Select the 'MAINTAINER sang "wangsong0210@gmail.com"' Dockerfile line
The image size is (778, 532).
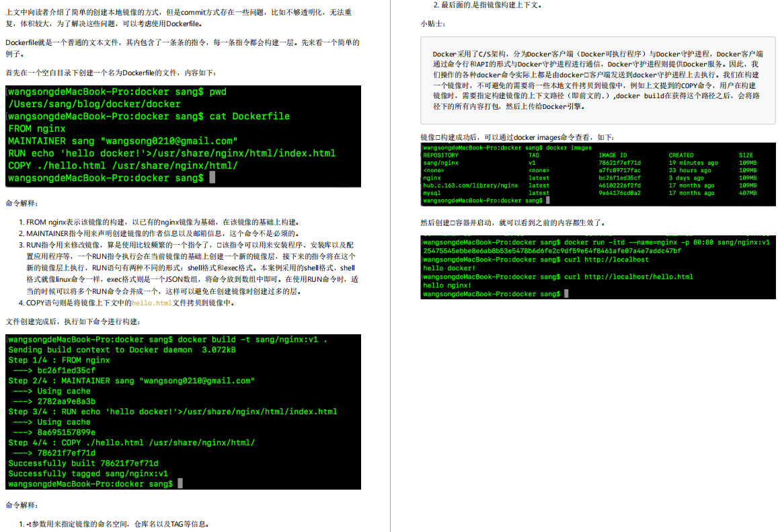pos(122,141)
